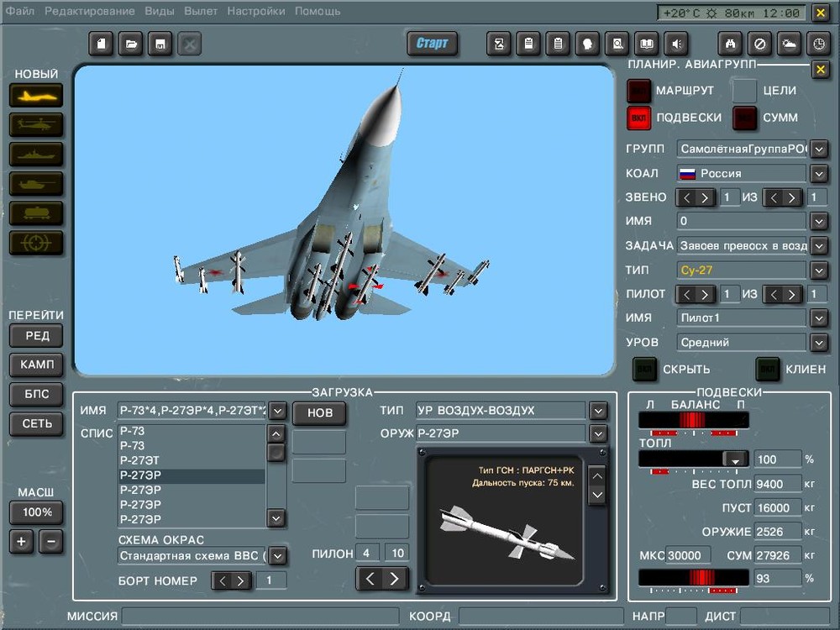840x630 pixels.
Task: Select Р-27ЭТ in the payload list
Action: [x=139, y=460]
